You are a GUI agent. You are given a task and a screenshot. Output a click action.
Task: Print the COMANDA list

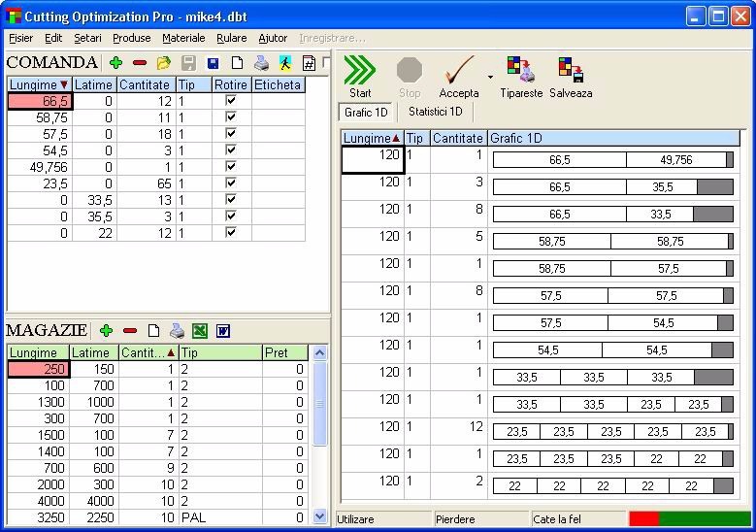click(261, 63)
